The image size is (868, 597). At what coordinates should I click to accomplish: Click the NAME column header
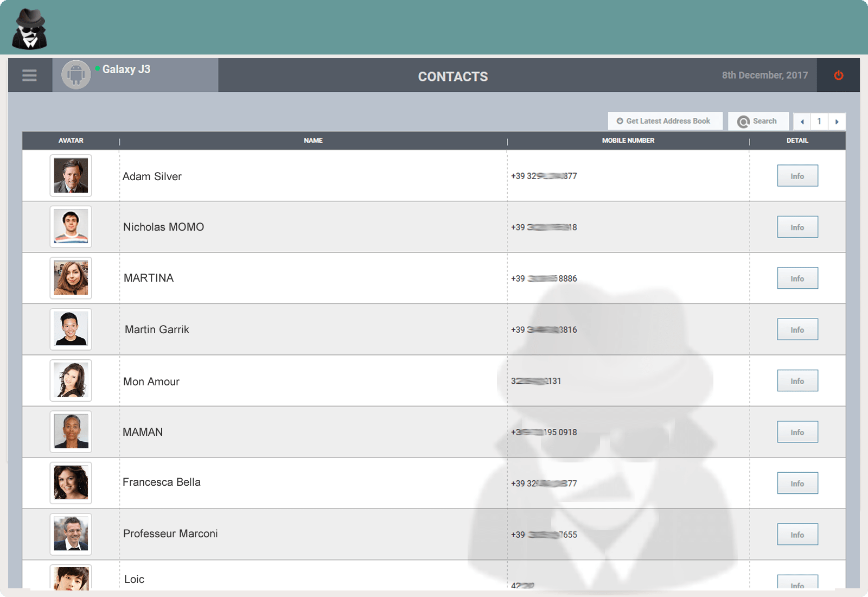pyautogui.click(x=313, y=141)
